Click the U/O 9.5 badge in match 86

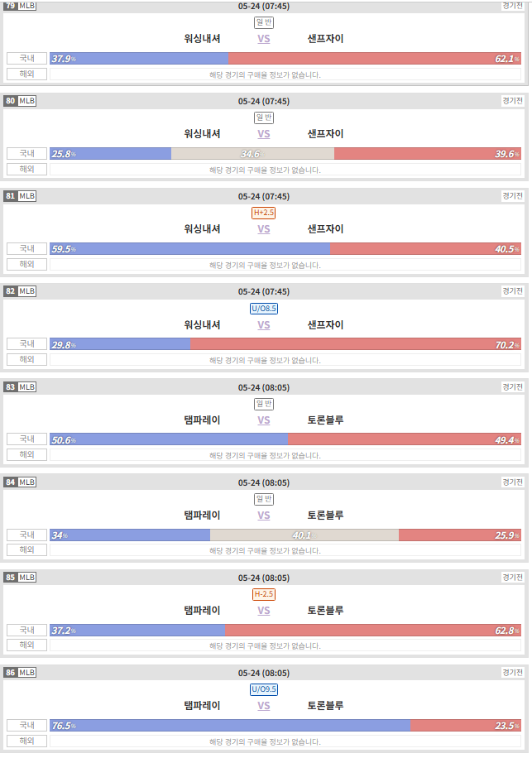[263, 689]
